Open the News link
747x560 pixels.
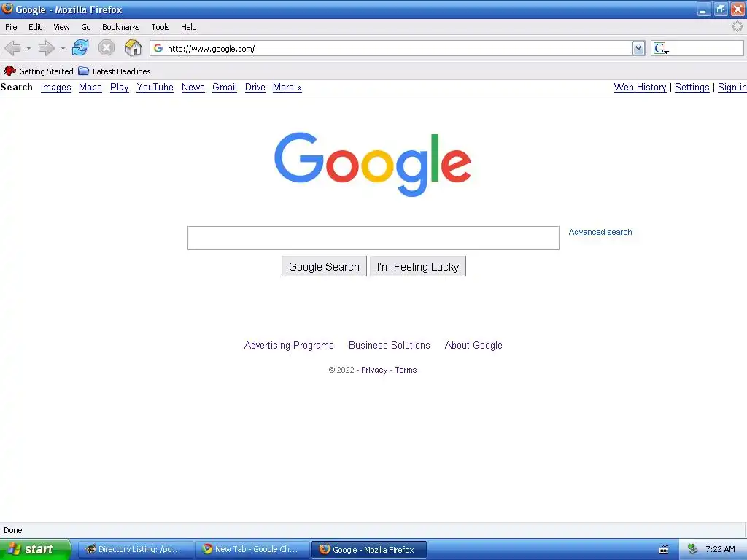pyautogui.click(x=193, y=87)
